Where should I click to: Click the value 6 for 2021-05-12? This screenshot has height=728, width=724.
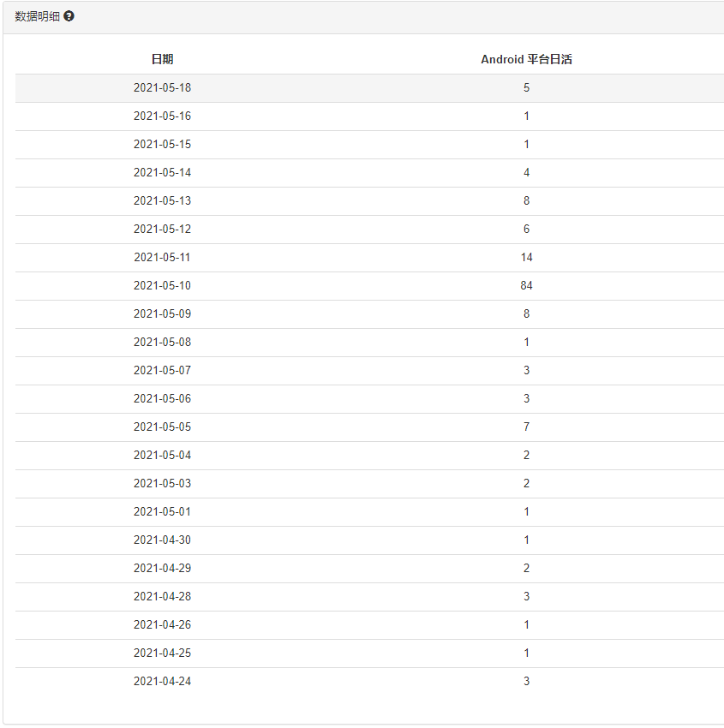[x=526, y=230]
